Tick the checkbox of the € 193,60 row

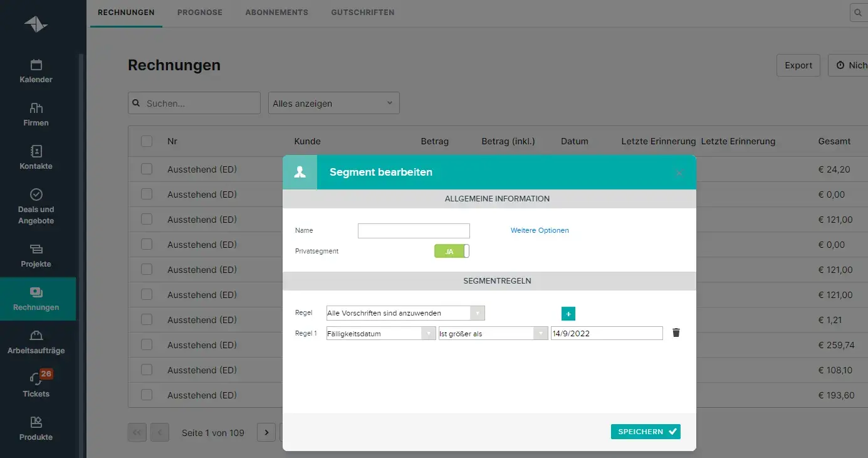[x=147, y=395]
